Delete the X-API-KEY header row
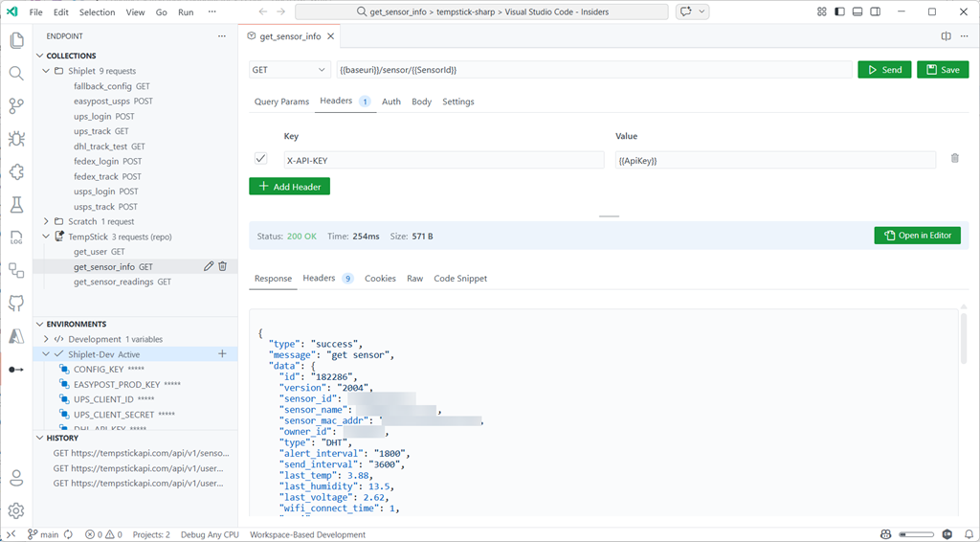The width and height of the screenshot is (980, 542). point(954,158)
